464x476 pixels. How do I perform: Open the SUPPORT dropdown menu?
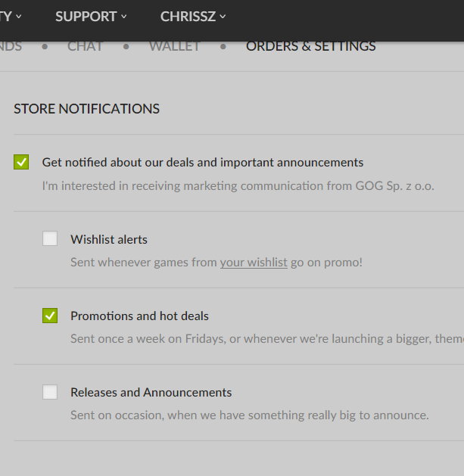click(91, 17)
